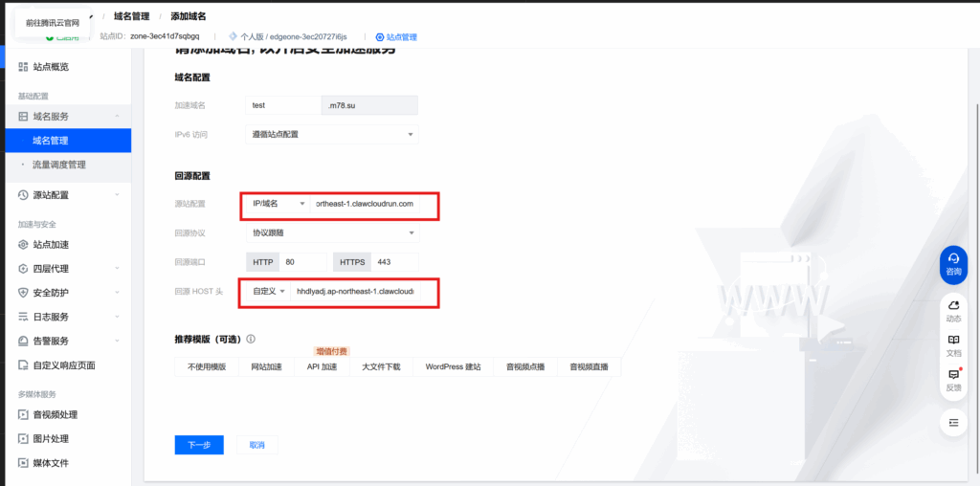Image resolution: width=980 pixels, height=486 pixels.
Task: Click the 咨询 headset support icon
Action: coord(953,261)
